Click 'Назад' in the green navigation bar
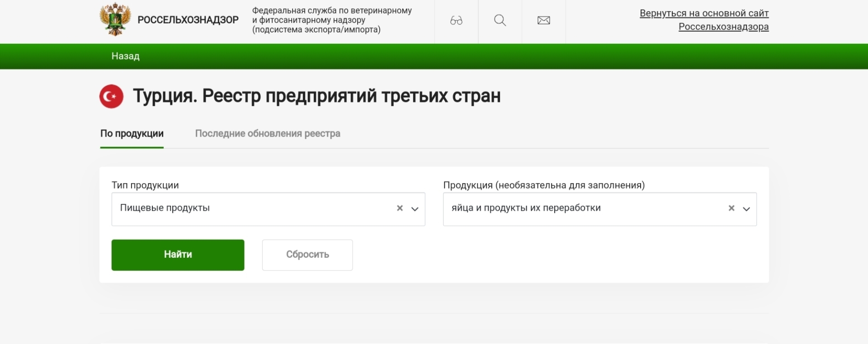 [125, 56]
